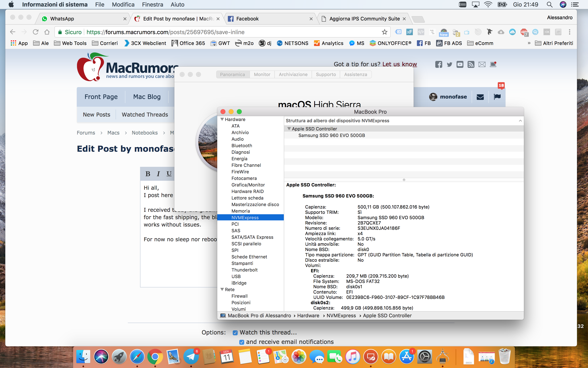
Task: Collapse the Rete tree section
Action: pyautogui.click(x=222, y=289)
